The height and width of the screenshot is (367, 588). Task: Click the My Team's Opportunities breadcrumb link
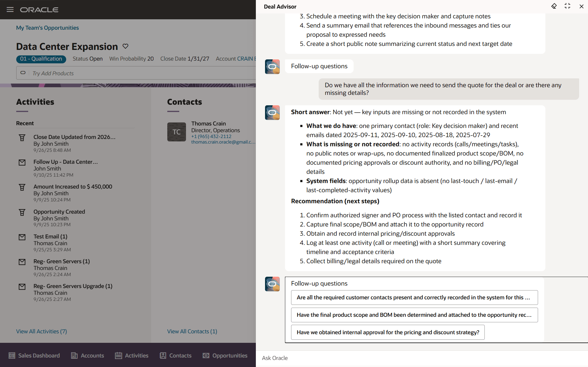coord(47,28)
